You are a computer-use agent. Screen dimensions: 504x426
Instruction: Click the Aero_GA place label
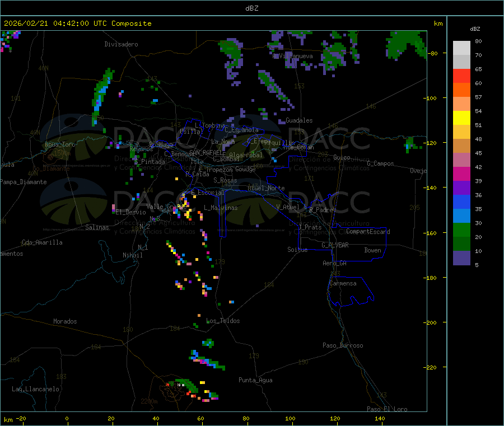[335, 263]
